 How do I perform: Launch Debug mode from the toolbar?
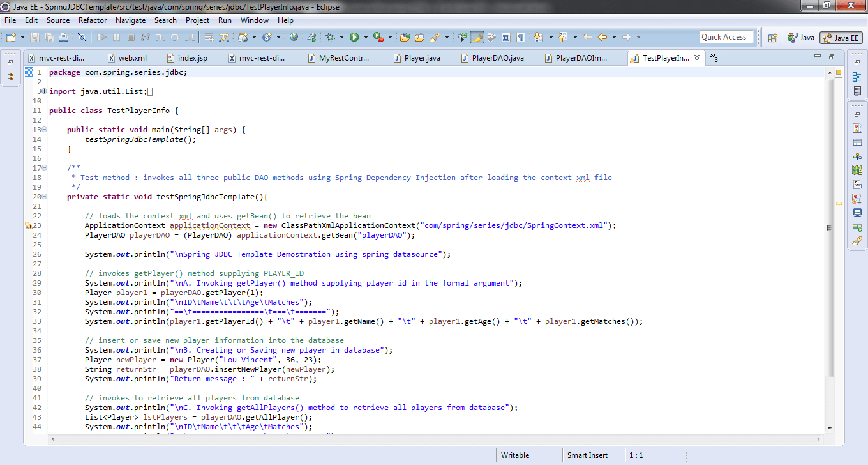click(x=330, y=37)
